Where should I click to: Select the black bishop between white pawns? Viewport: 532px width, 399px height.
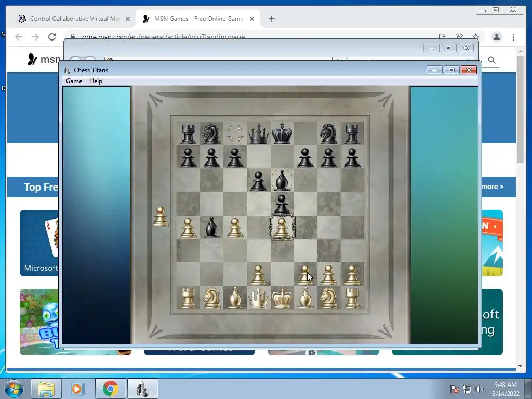click(211, 228)
